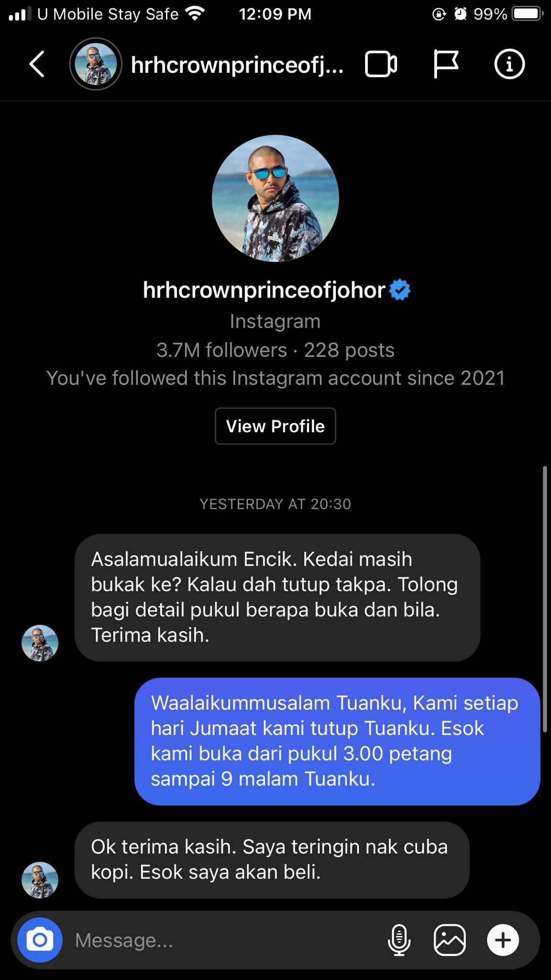551x980 pixels.
Task: Tap sender avatar beside last message
Action: (40, 880)
